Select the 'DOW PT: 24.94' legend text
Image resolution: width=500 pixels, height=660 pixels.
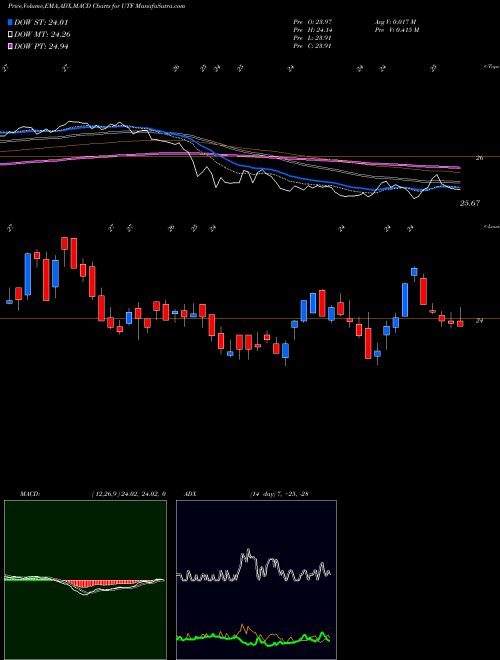[x=41, y=46]
